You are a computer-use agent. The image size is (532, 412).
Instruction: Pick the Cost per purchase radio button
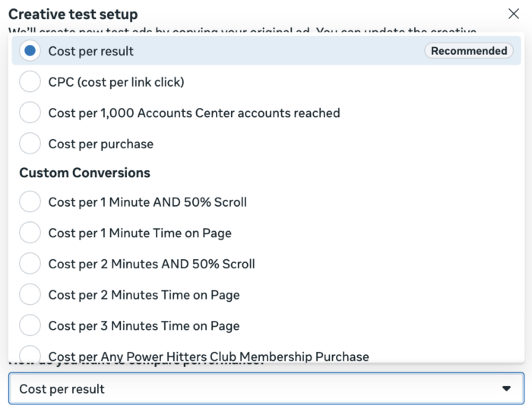coord(30,144)
